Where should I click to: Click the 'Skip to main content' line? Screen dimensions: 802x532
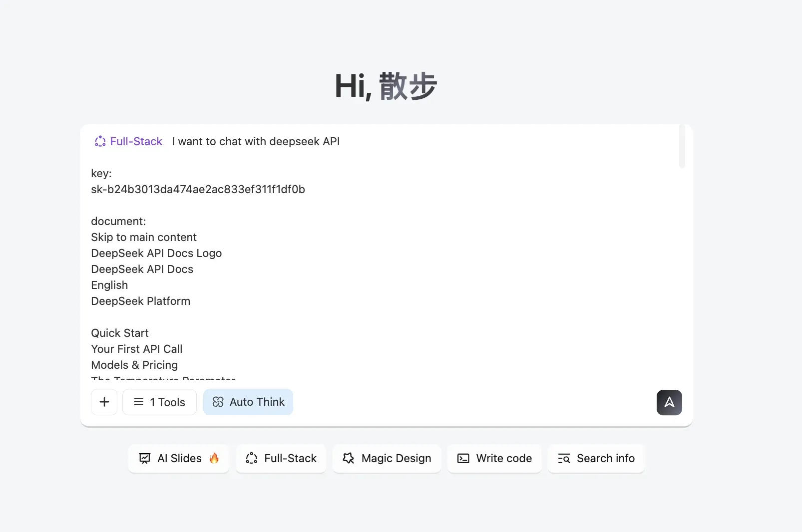144,238
